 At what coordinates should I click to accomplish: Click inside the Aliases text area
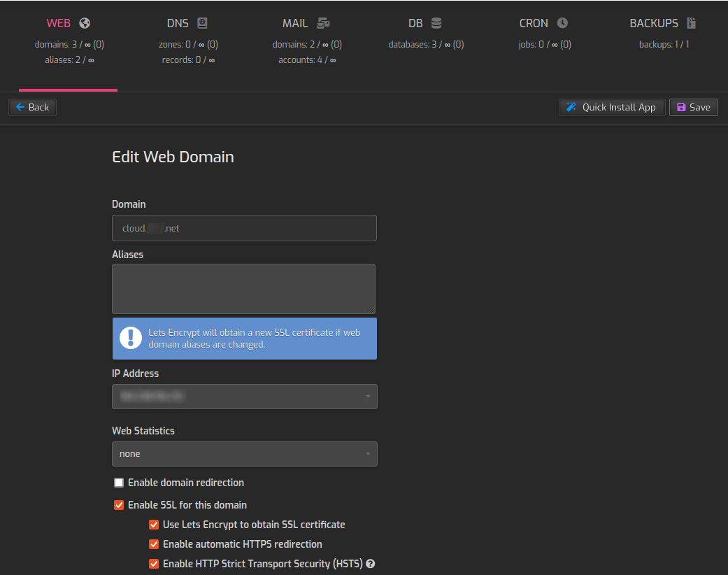[x=244, y=289]
